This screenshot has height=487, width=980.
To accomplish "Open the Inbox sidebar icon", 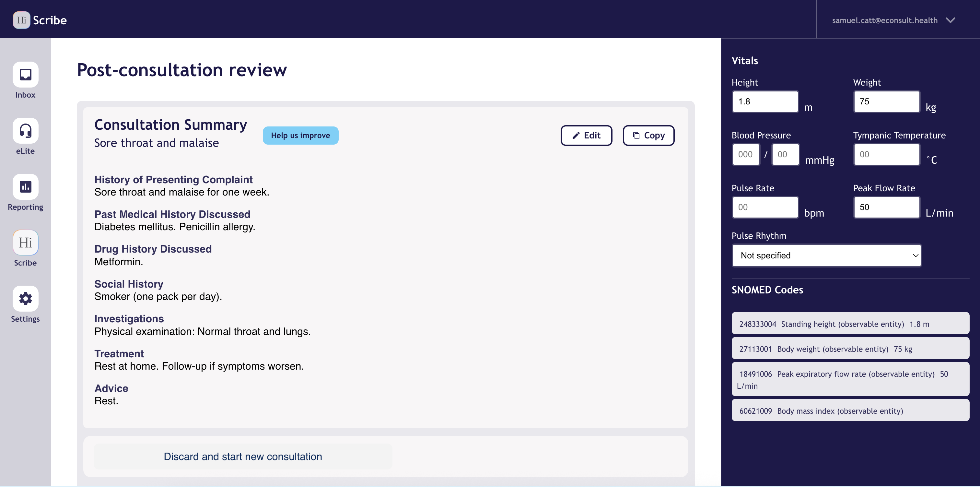I will click(x=25, y=75).
